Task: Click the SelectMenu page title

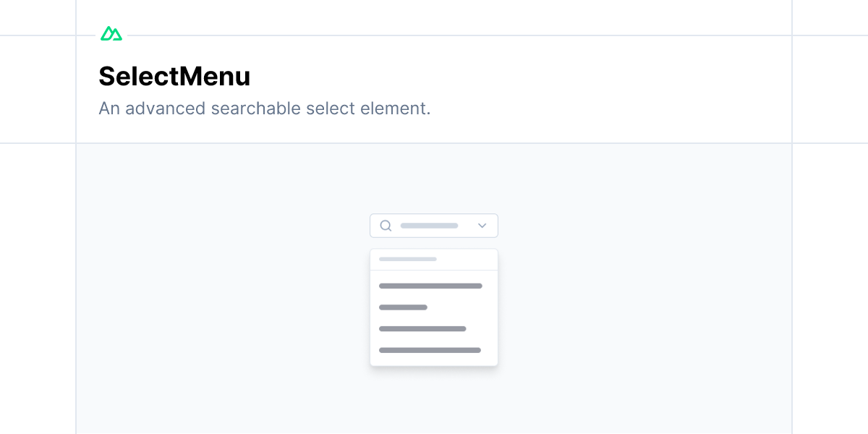Action: (x=174, y=76)
